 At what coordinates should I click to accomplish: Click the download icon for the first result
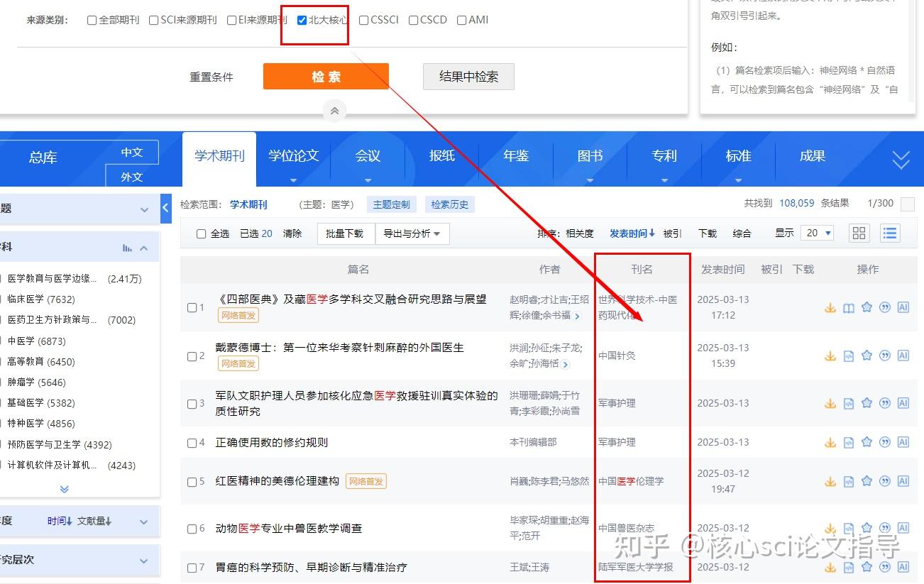[x=830, y=307]
